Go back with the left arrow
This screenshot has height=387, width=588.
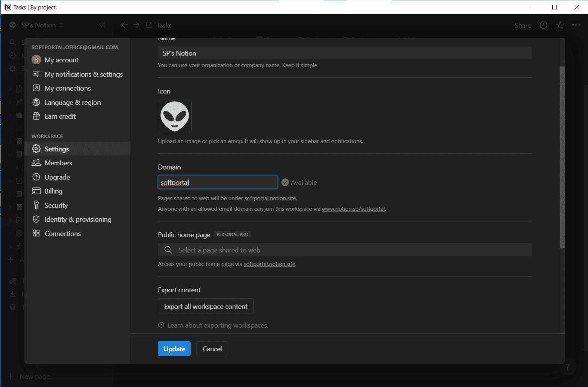point(125,25)
